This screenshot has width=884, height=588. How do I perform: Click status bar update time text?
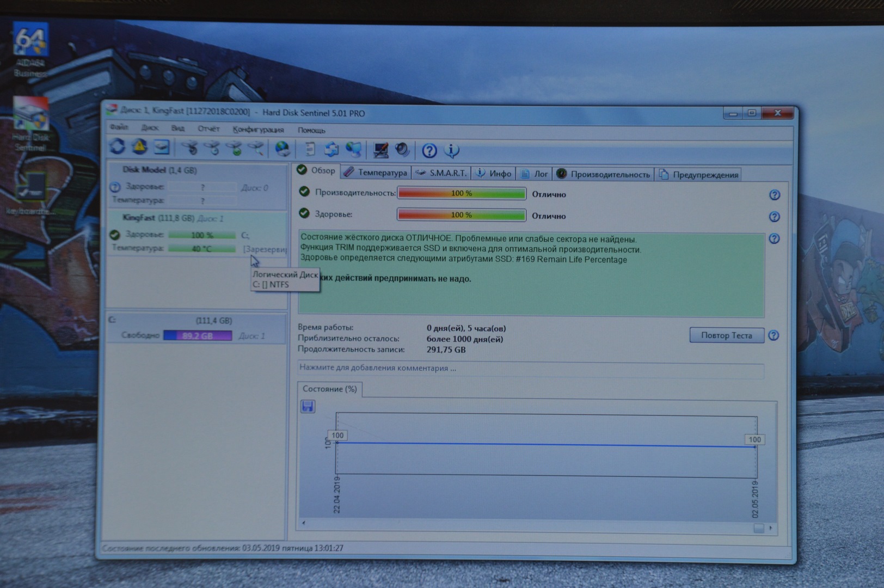[223, 548]
